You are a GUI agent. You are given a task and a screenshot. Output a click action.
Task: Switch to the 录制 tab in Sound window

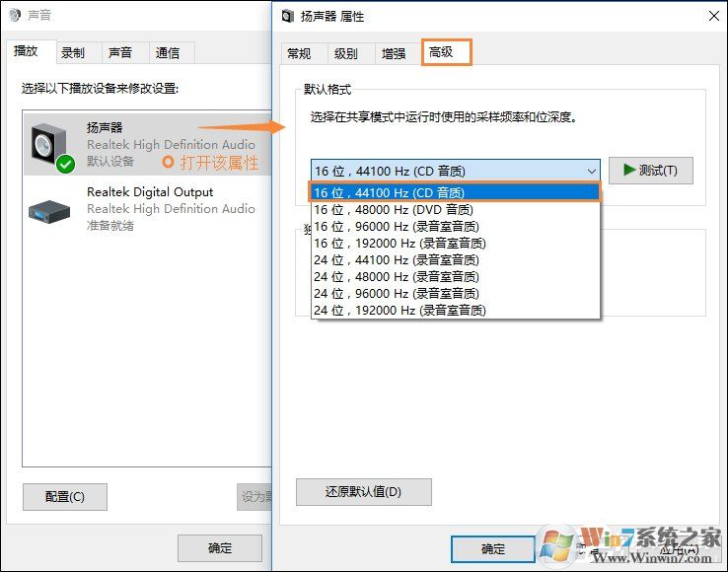[79, 52]
